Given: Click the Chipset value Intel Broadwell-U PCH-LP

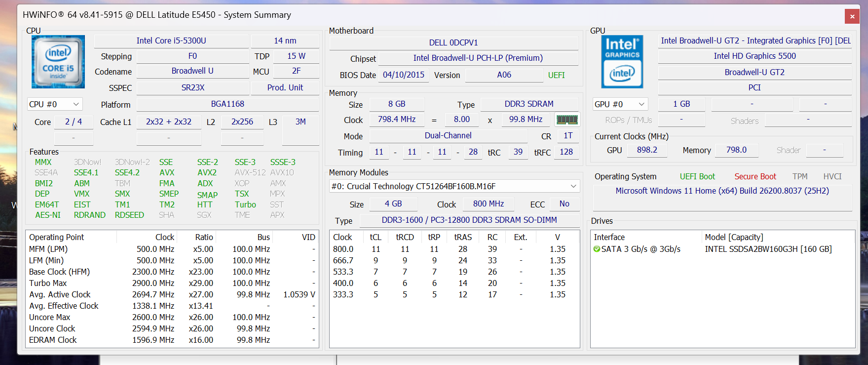Looking at the screenshot, I should pyautogui.click(x=478, y=58).
